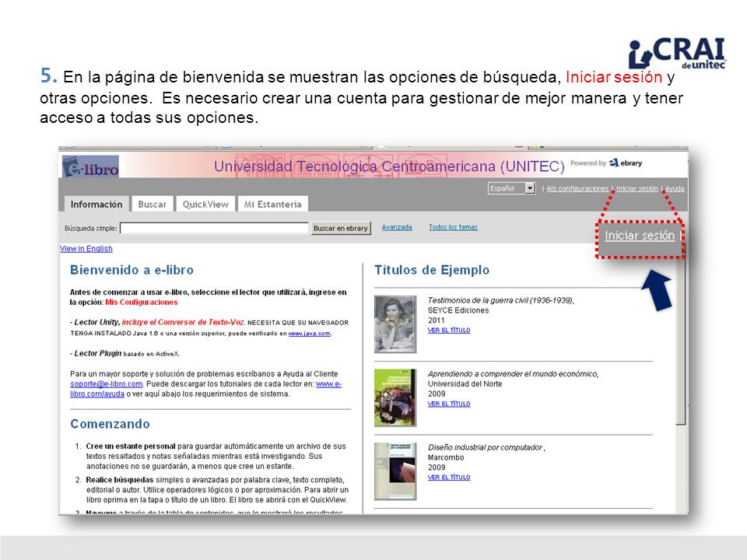Screen dimensions: 747x560
Task: Click the Bienvenido a e-libro heading
Action: coord(132,270)
